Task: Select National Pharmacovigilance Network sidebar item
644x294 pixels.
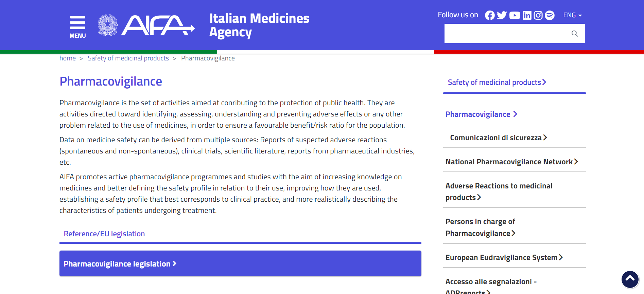Action: pos(511,162)
